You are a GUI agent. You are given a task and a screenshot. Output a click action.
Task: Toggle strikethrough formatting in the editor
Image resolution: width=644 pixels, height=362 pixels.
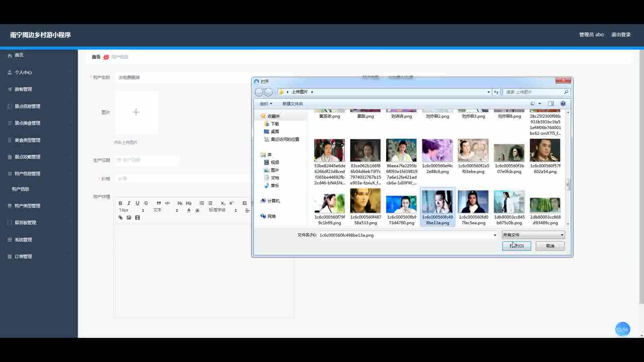pos(146,203)
